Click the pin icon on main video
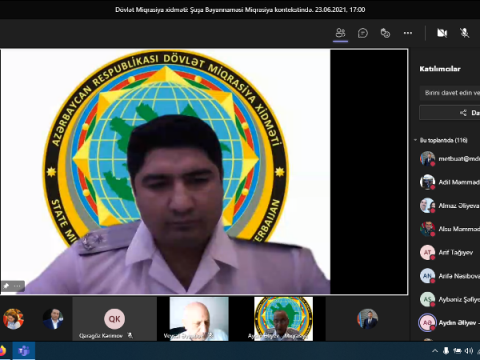Image resolution: width=480 pixels, height=360 pixels. [6, 286]
